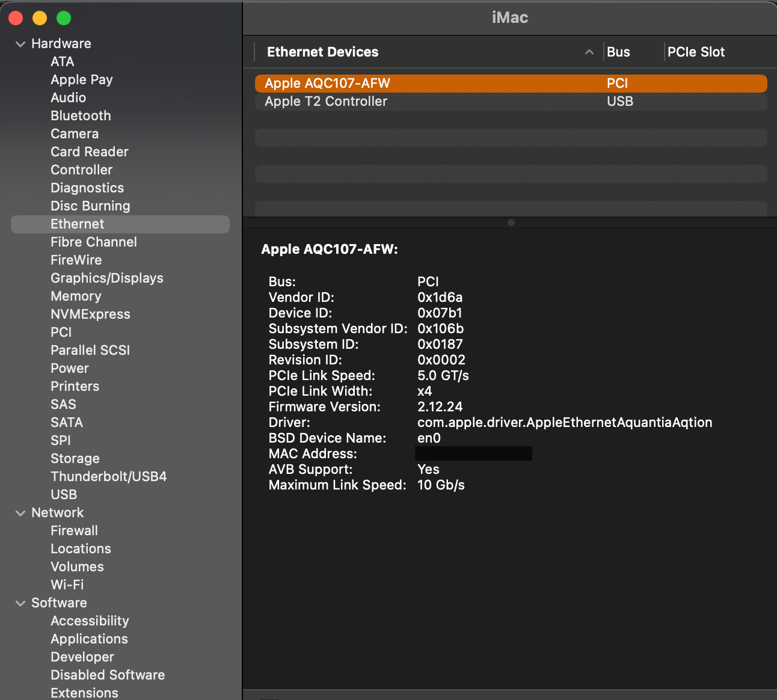Select Controller in the sidebar
777x700 pixels.
[82, 170]
